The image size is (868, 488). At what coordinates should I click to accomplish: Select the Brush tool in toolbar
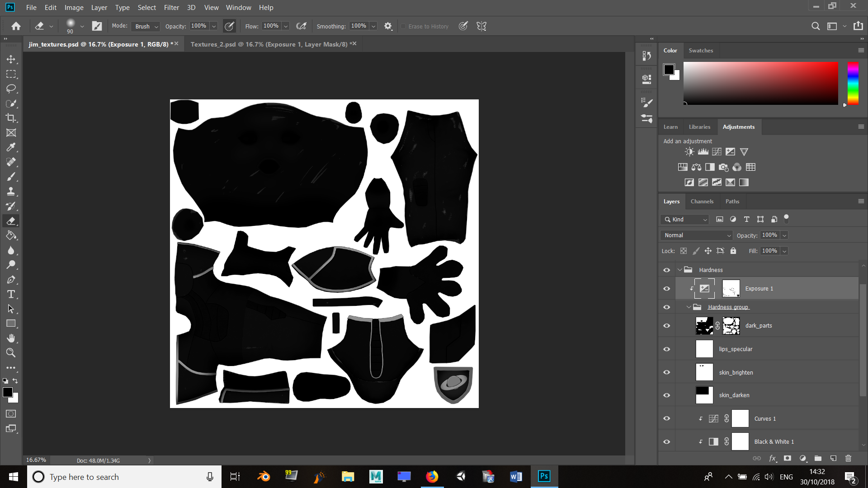(x=11, y=177)
